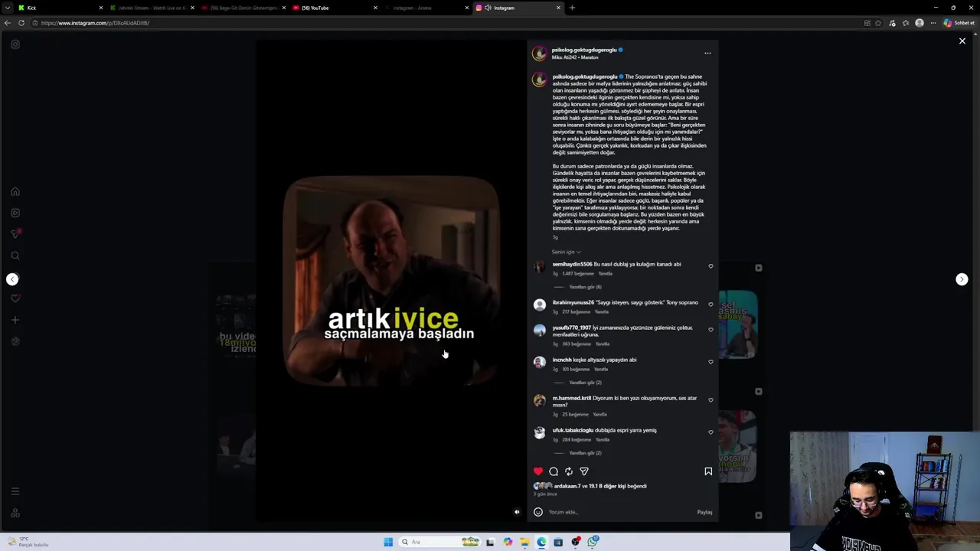The image size is (980, 551).
Task: Open Copilot 'Sohbet et' button
Action: (x=959, y=23)
